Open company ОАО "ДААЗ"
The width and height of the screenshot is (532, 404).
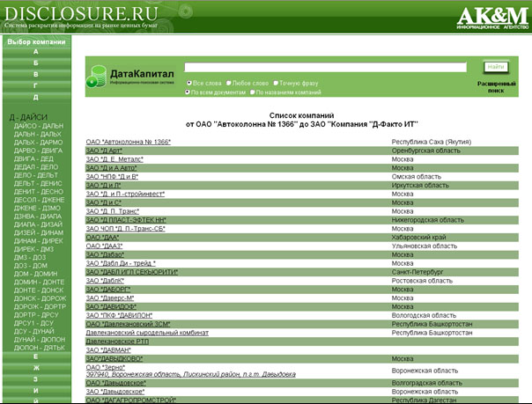104,246
